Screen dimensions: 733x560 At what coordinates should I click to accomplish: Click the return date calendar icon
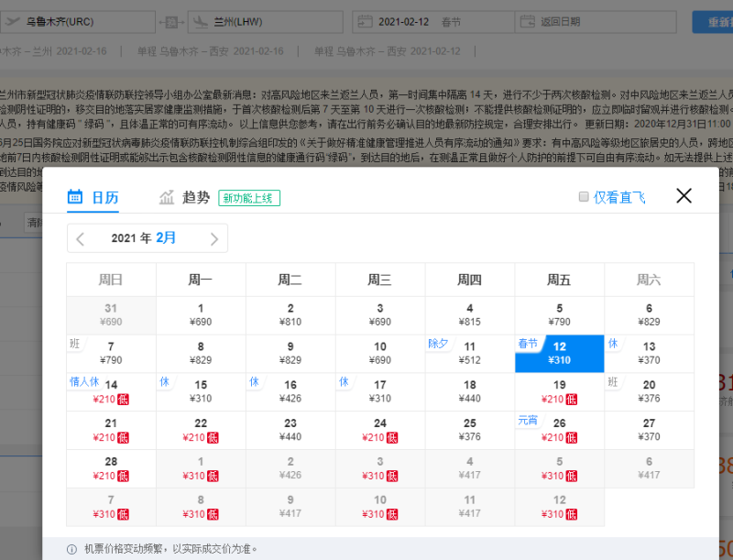click(527, 21)
